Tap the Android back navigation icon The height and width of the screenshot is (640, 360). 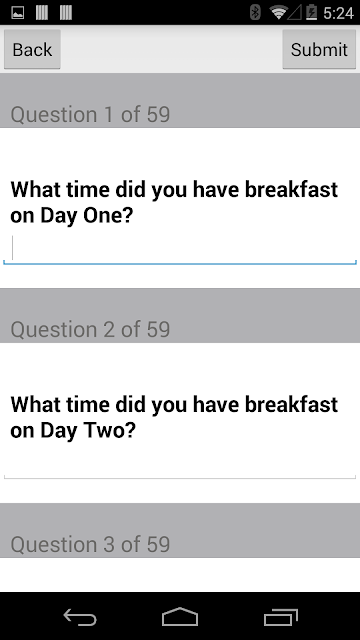80,617
